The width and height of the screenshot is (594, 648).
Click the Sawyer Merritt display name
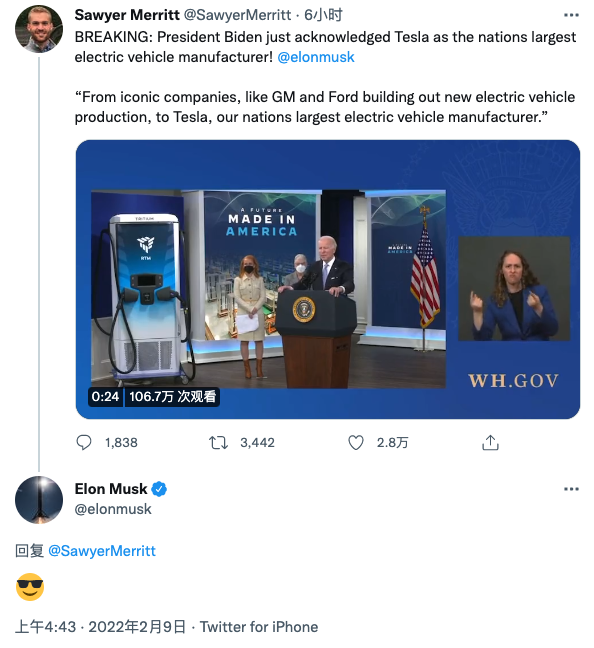127,15
